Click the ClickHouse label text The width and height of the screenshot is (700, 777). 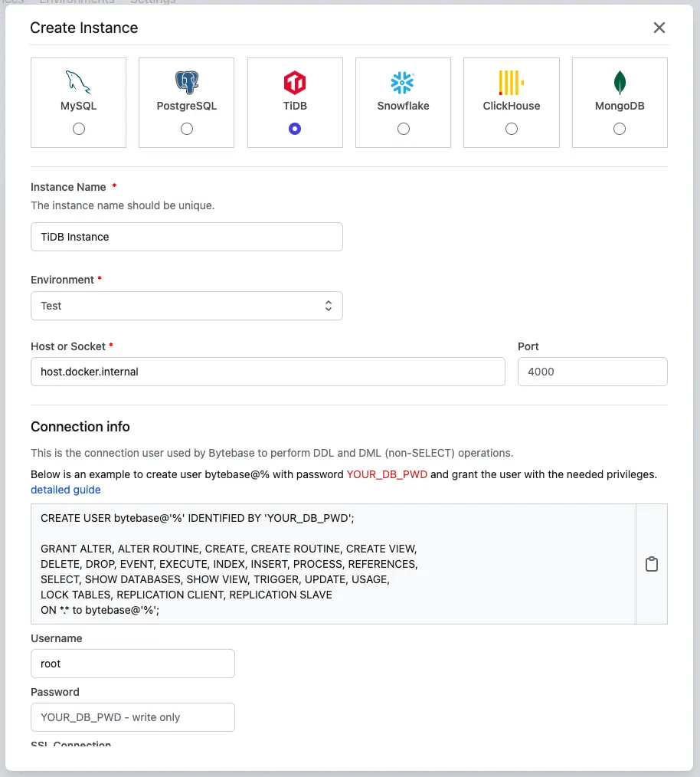[x=512, y=106]
